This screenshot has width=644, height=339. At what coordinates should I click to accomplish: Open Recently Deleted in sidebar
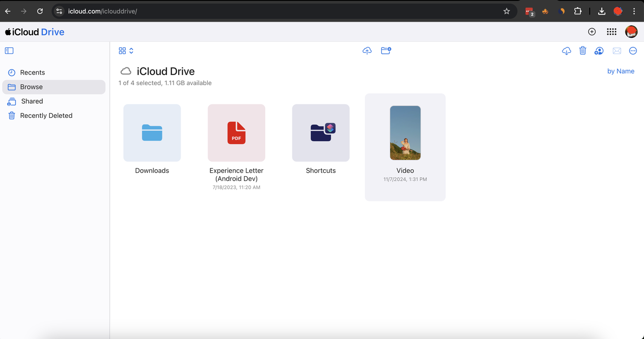[46, 115]
